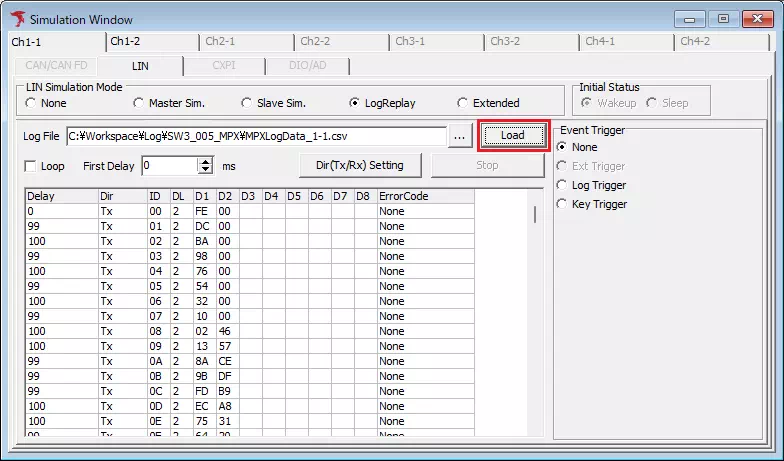Click the browse ellipsis button for Log File
This screenshot has height=461, width=784.
pyautogui.click(x=459, y=135)
